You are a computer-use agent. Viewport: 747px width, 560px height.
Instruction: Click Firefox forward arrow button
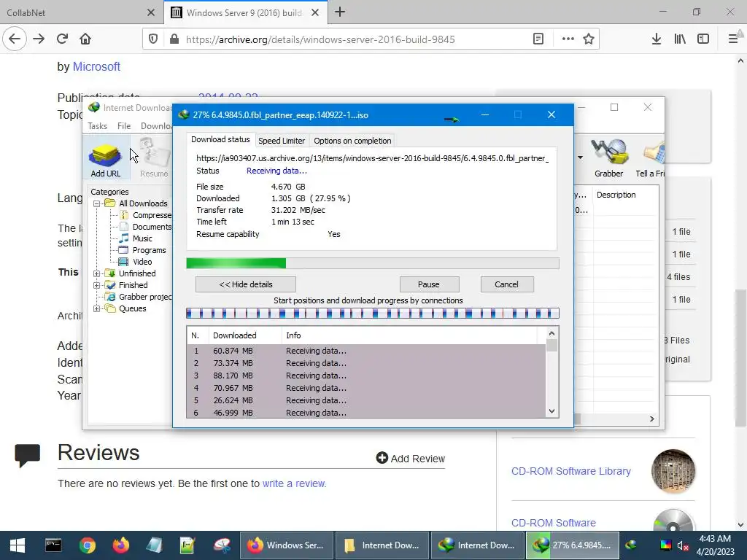tap(39, 39)
